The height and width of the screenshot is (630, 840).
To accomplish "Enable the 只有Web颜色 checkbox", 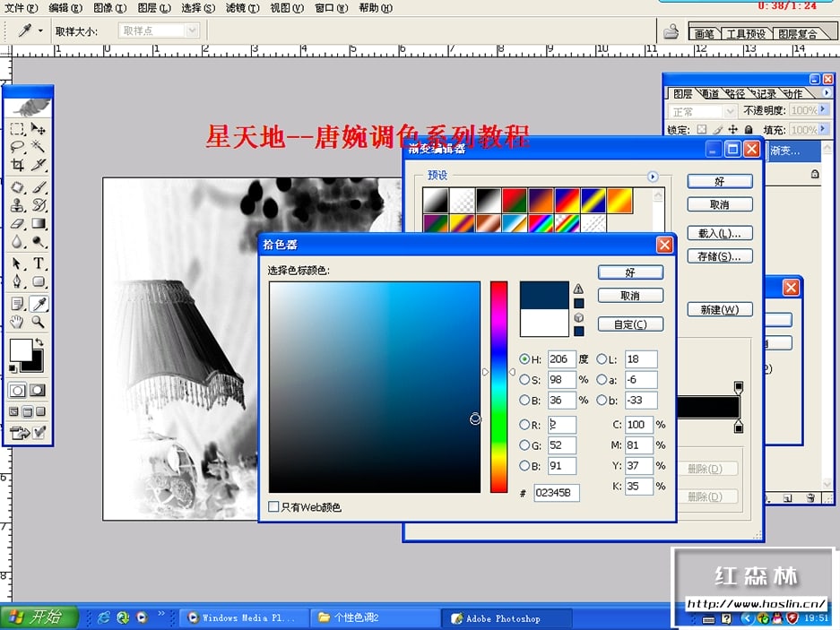I will point(273,507).
